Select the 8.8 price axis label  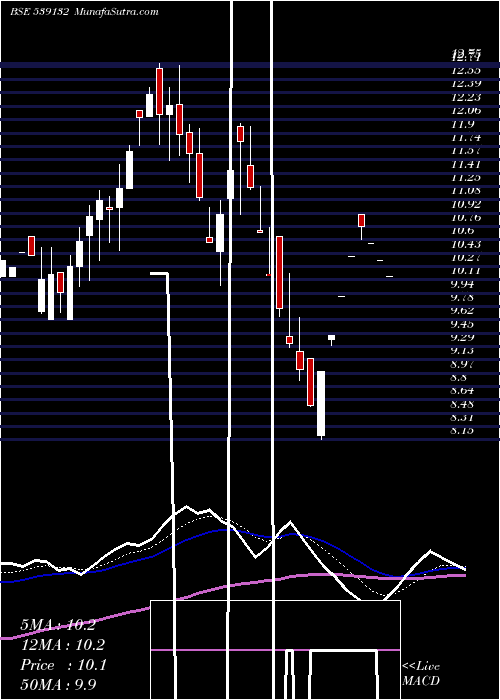[459, 377]
